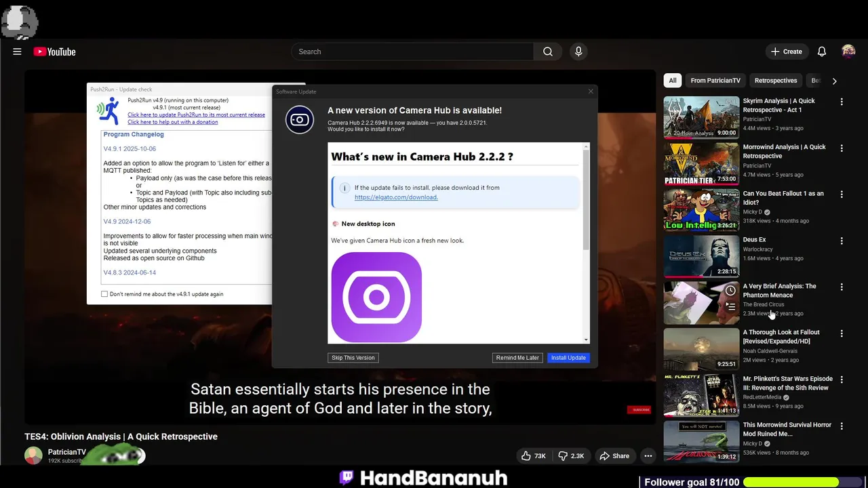Click Push2Run donation help link
The height and width of the screenshot is (488, 868).
click(x=173, y=122)
